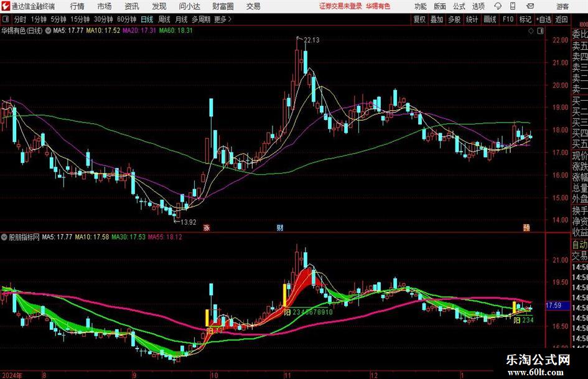Click the 证券交易未登录 login link
This screenshot has height=379, width=588.
(x=340, y=6)
